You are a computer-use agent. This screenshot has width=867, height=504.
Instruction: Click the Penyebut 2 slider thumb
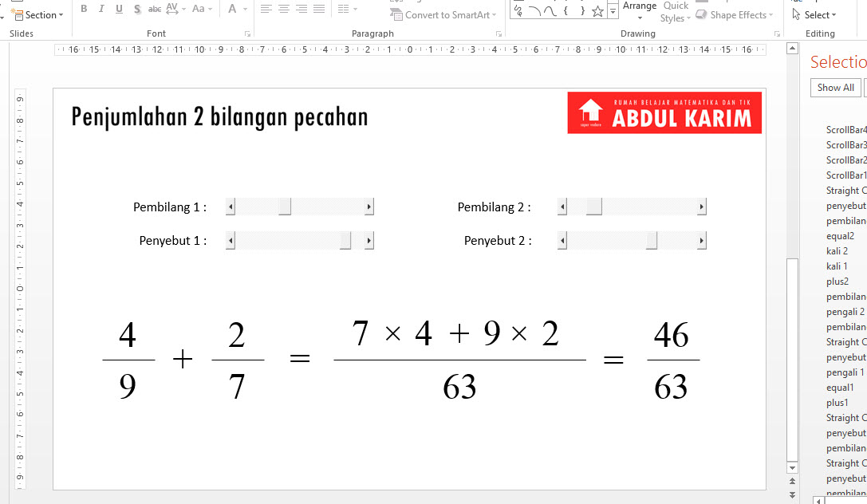(x=652, y=240)
